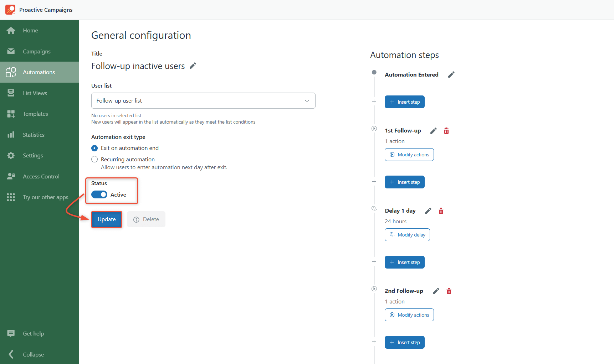
Task: Click the plus to insert step after Delay
Action: pyautogui.click(x=374, y=261)
